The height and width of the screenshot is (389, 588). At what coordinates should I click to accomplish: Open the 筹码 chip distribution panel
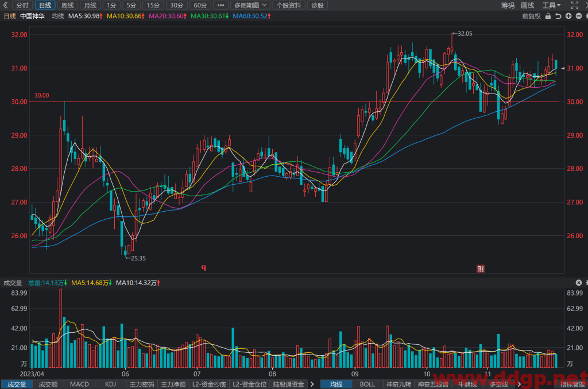508,5
